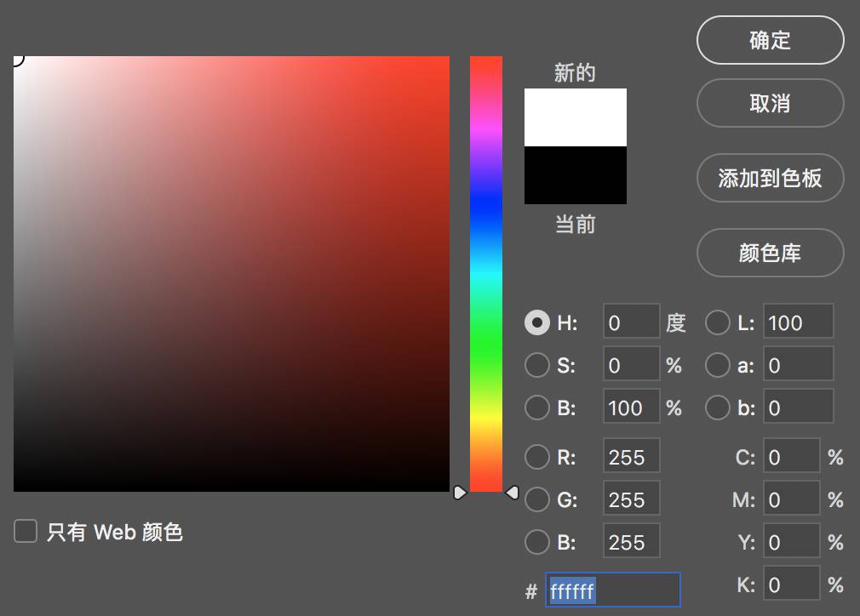The width and height of the screenshot is (860, 616).
Task: Click the HSB B percent input field
Action: 631,406
